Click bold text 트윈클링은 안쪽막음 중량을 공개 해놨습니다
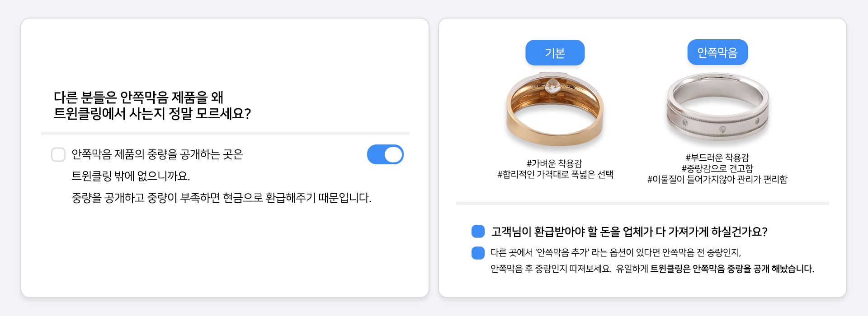Viewport: 868px width, 316px height. point(732,269)
